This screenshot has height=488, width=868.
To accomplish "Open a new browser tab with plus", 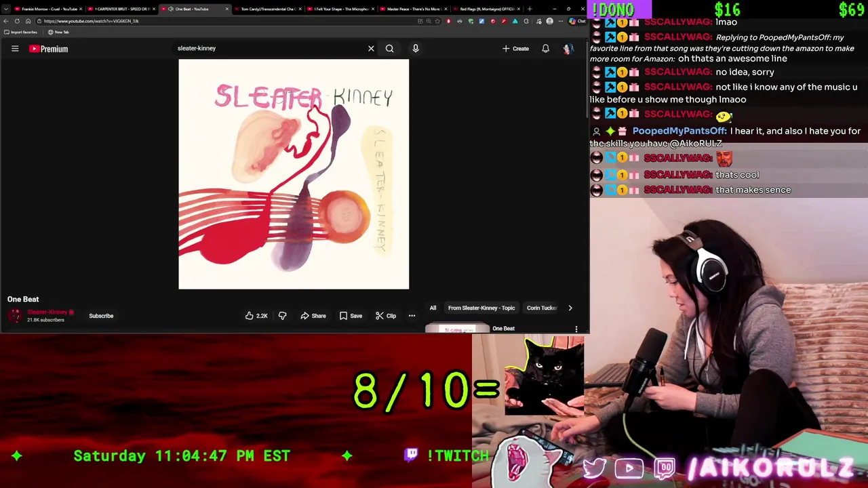I will tap(529, 9).
